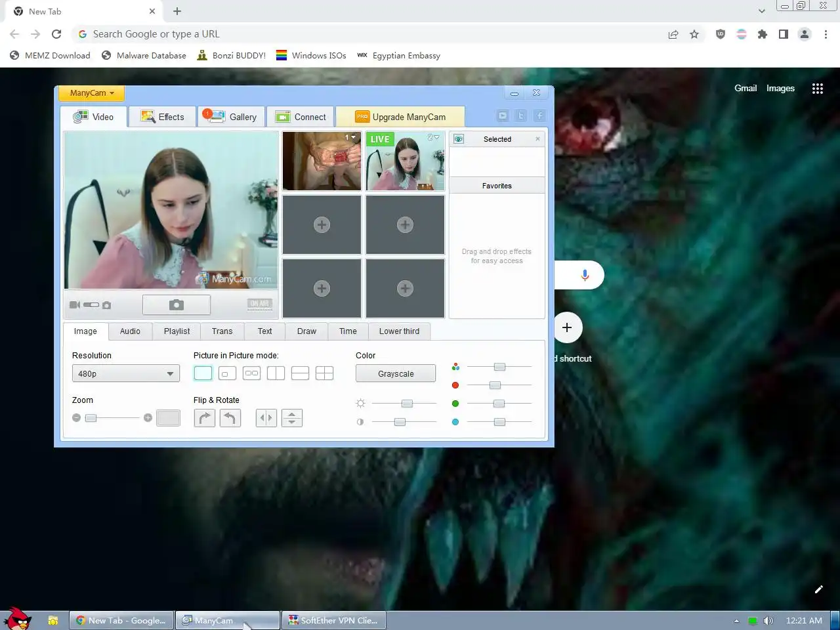The width and height of the screenshot is (840, 630).
Task: Open Gmail link
Action: tap(745, 88)
